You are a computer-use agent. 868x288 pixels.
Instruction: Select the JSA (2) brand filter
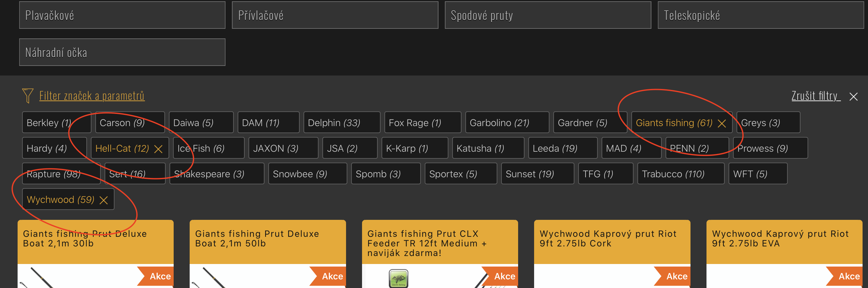[350, 148]
